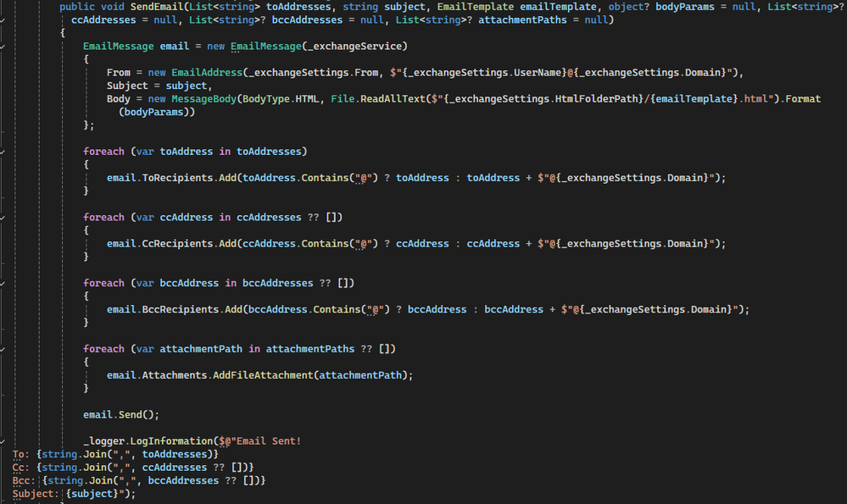Click ToRecipients in the email.ToRecipients.Add line

click(177, 178)
